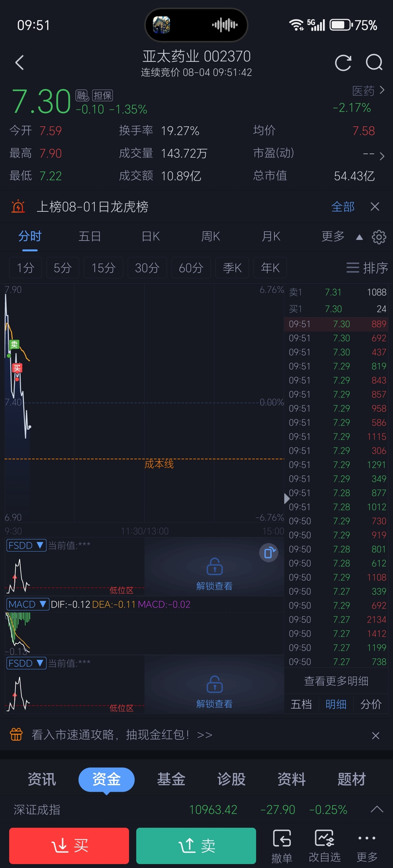Switch to the 日K tab
This screenshot has height=868, width=393.
pyautogui.click(x=151, y=237)
